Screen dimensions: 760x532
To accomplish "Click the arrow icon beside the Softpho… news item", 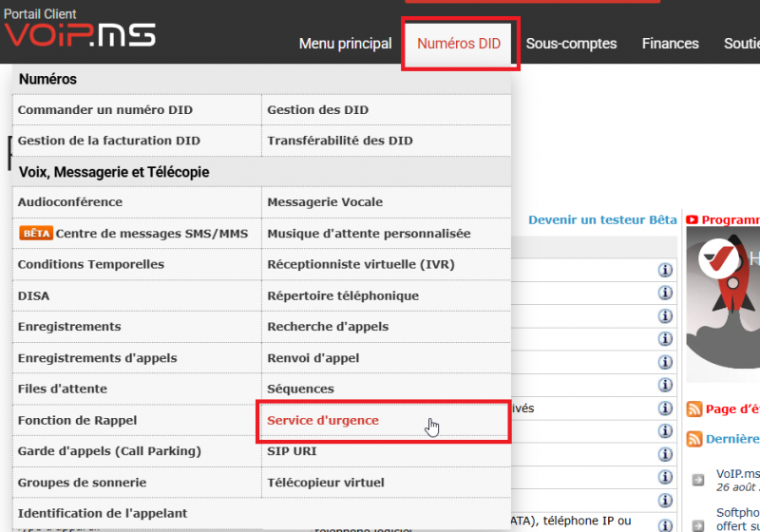I will 697,525.
